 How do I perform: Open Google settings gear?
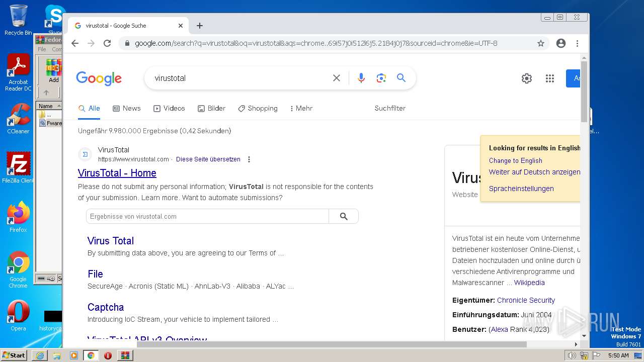[527, 78]
